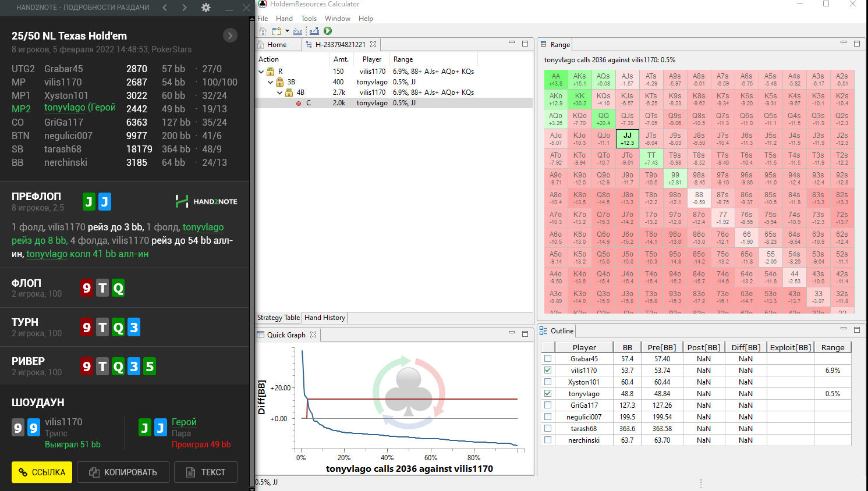
Task: Click the Home toolbar icon in HoldemResources Calculator
Action: [263, 31]
